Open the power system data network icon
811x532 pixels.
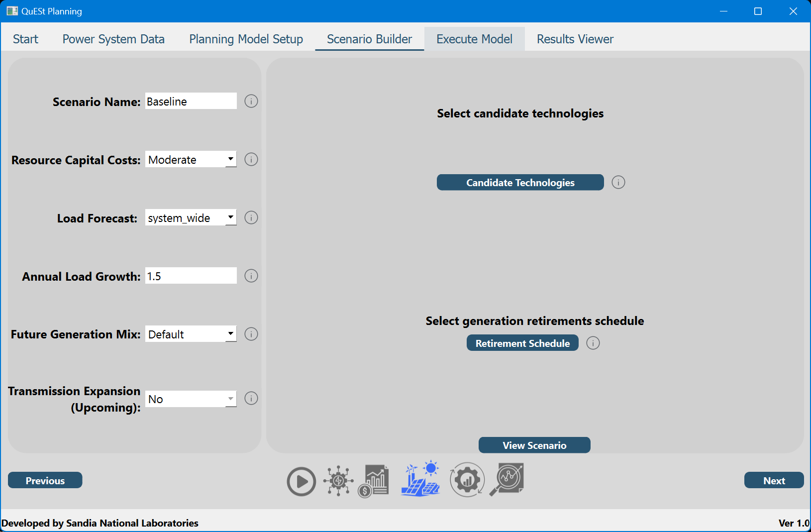(338, 481)
